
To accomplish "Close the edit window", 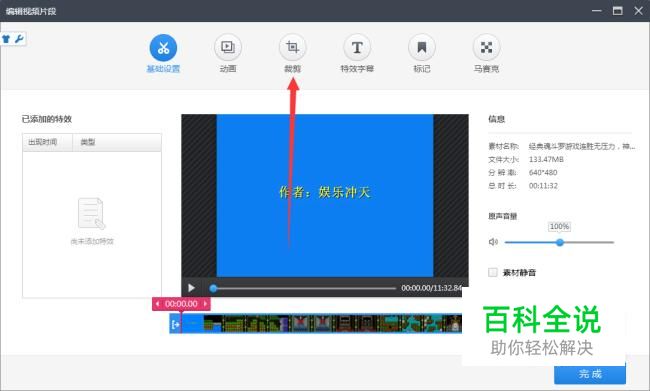I will click(x=638, y=11).
